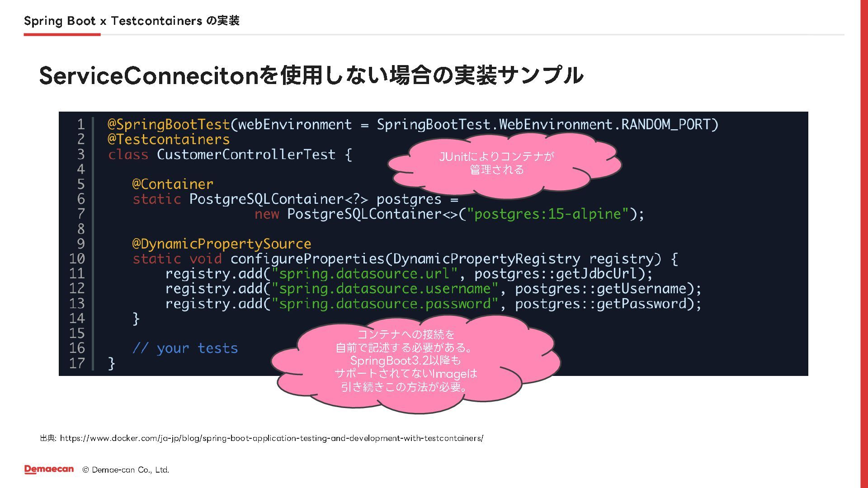The width and height of the screenshot is (868, 488).
Task: Click the "postgres:15-alpine" string literal
Action: 548,214
